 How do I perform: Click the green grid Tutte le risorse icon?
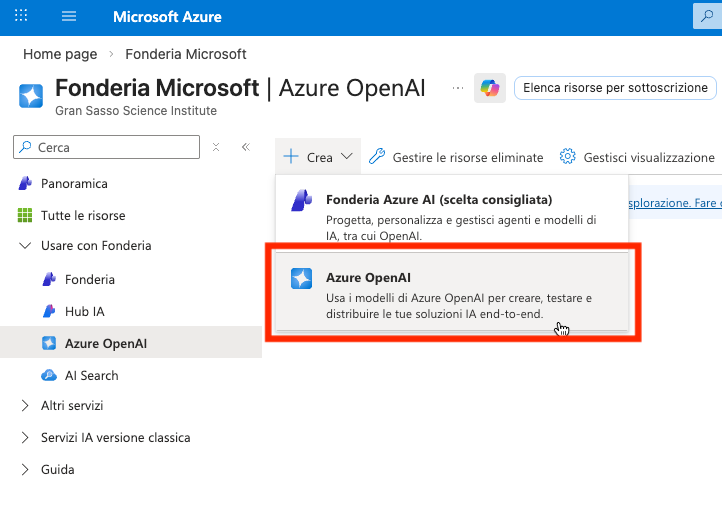pyautogui.click(x=25, y=215)
